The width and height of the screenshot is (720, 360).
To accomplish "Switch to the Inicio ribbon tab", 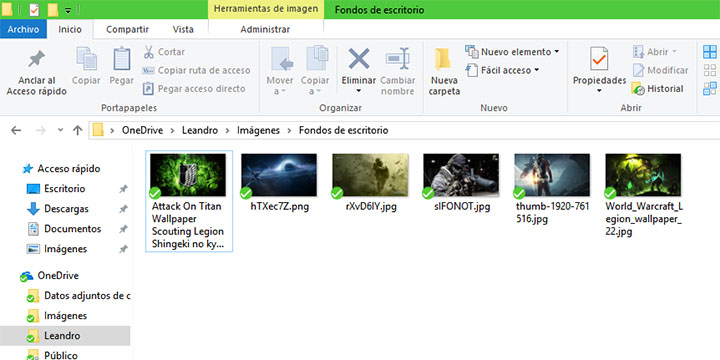I will pos(70,29).
